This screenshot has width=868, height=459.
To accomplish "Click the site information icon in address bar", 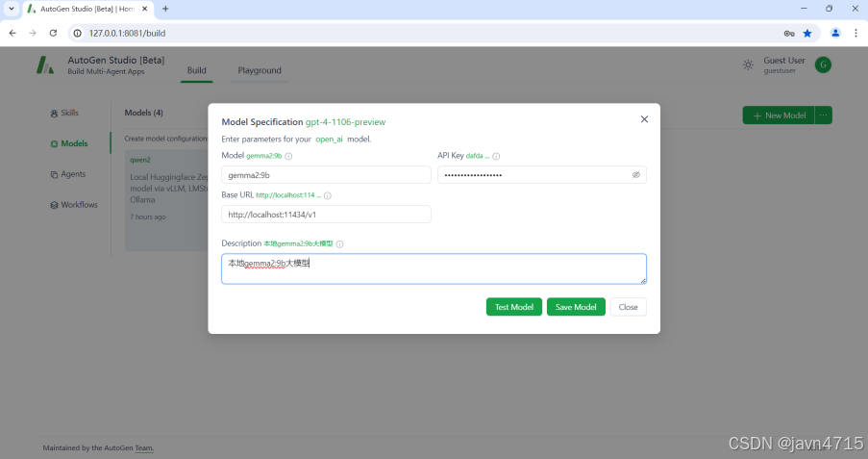I will pos(78,34).
